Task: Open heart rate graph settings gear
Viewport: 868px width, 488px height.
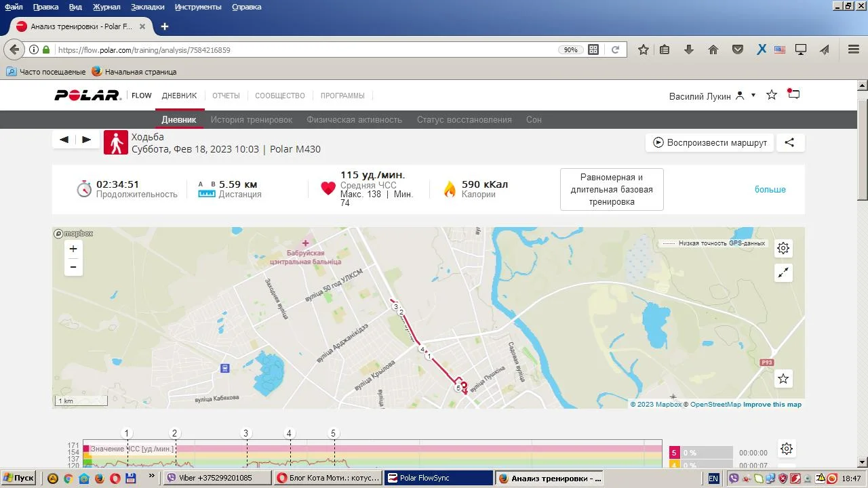Action: click(787, 449)
